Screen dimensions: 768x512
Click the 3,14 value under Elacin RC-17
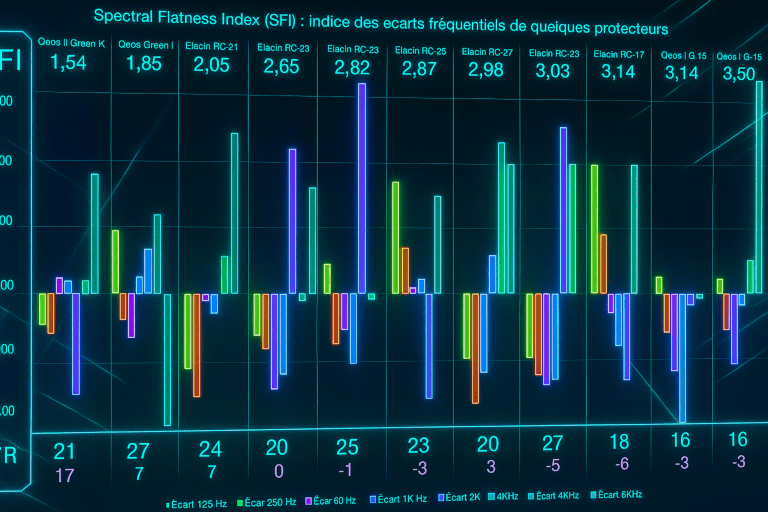pyautogui.click(x=618, y=72)
